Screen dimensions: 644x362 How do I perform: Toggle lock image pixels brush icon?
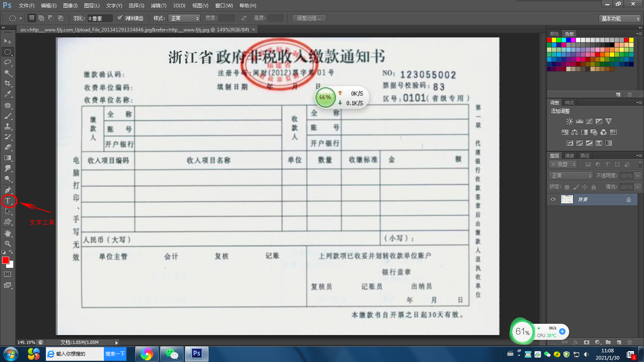[576, 187]
